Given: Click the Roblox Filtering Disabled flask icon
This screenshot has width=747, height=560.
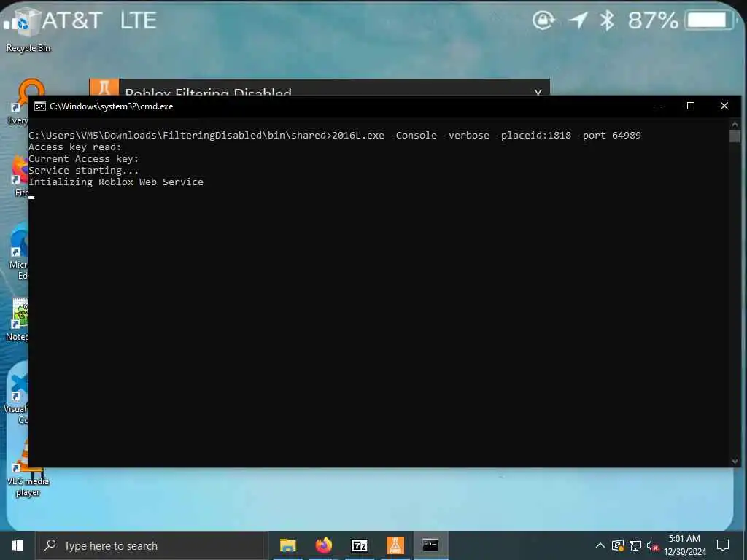Looking at the screenshot, I should pyautogui.click(x=104, y=87).
